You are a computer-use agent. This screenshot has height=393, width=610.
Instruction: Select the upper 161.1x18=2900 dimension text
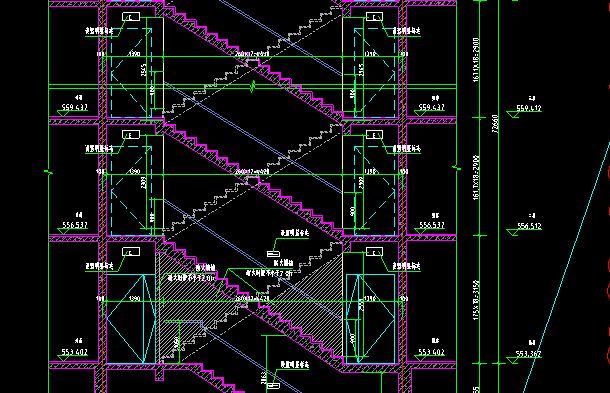[x=476, y=60]
